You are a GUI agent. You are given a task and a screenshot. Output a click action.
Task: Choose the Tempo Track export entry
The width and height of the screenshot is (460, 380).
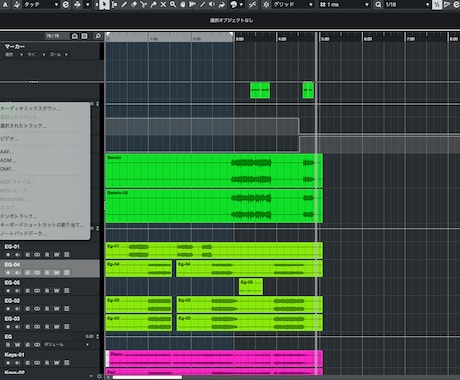click(18, 216)
